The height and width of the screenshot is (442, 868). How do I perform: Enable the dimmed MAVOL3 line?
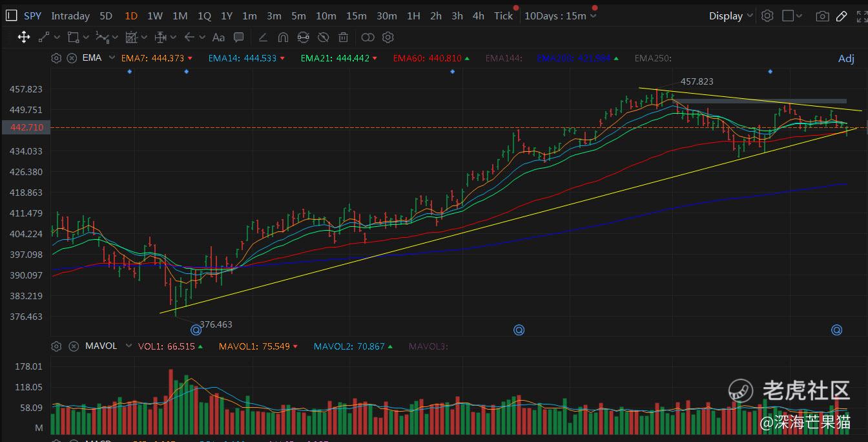pos(428,346)
